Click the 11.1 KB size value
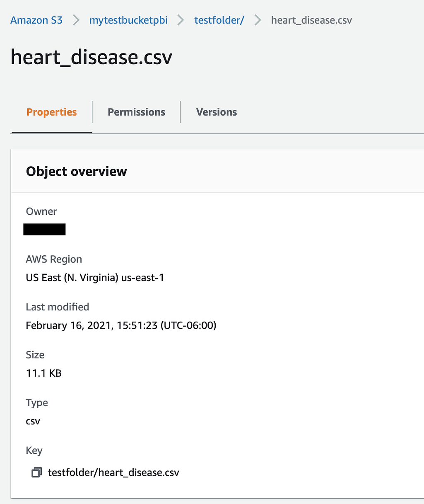Image resolution: width=424 pixels, height=504 pixels. point(43,373)
